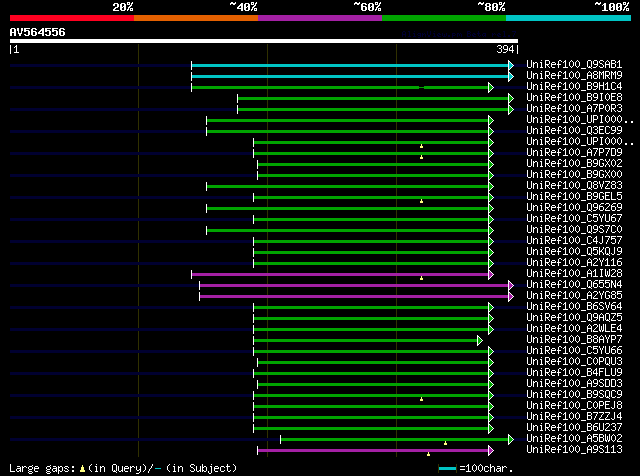Click the arrowhead ending the UniRef100_A5BW02 bar
Screen dimensions: 640x476
click(x=511, y=440)
